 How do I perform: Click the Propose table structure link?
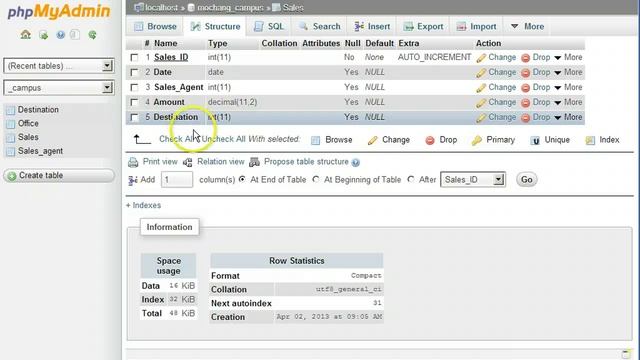click(x=306, y=162)
